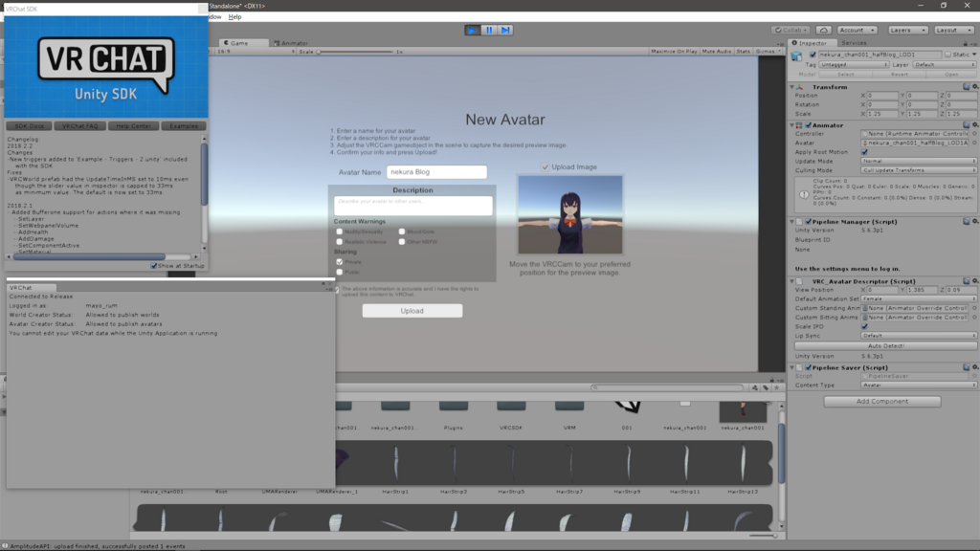This screenshot has width=980, height=551.
Task: Toggle Upload Image checkbox
Action: 545,166
